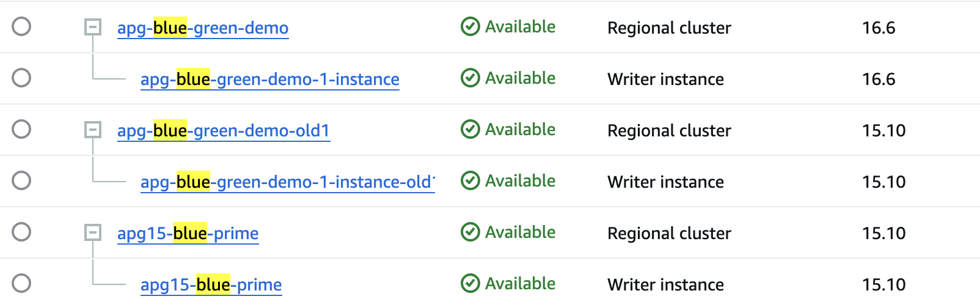The height and width of the screenshot is (307, 980).
Task: Collapse the apg-blue-green-demo-old1 cluster tree
Action: tap(93, 130)
